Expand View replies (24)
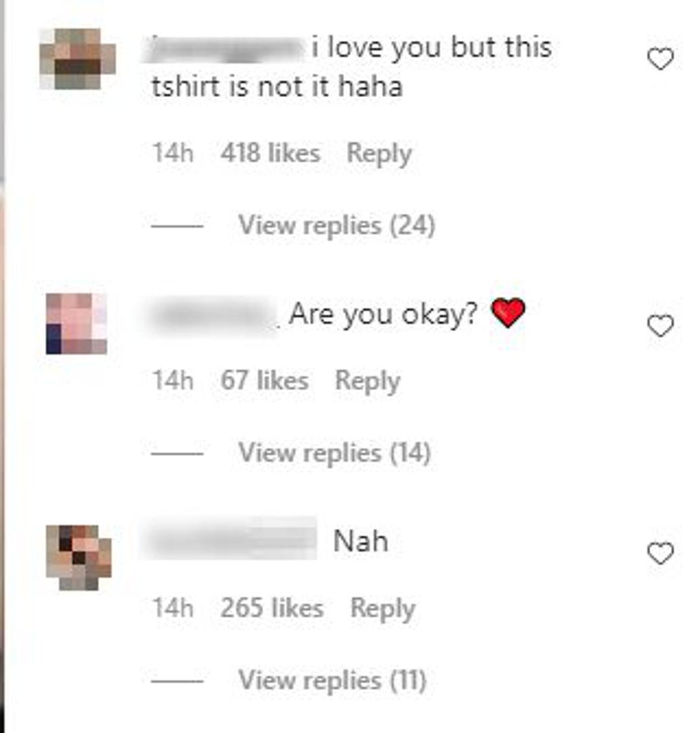This screenshot has width=700, height=733. [x=336, y=225]
